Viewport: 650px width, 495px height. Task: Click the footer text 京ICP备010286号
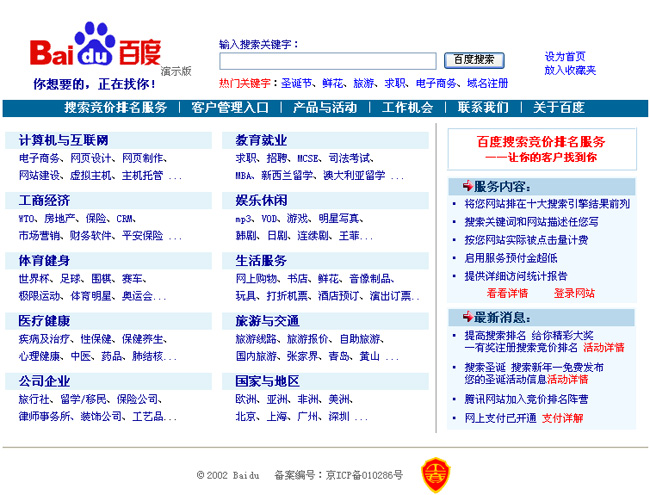[x=364, y=475]
